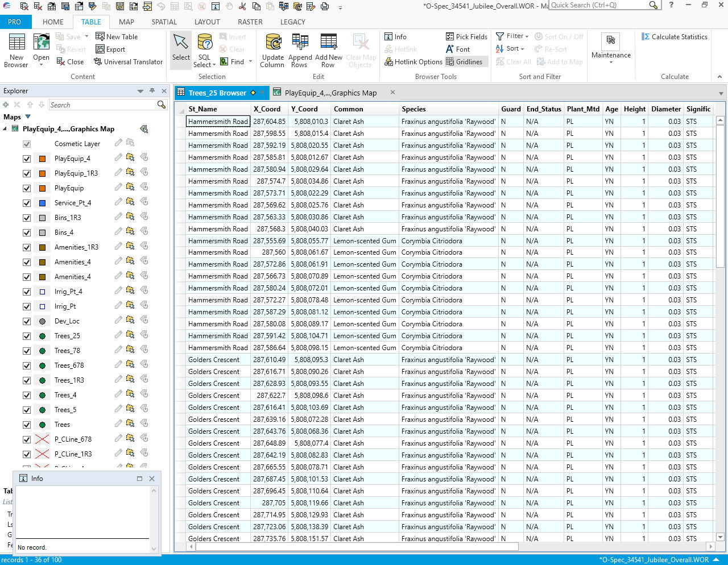The width and height of the screenshot is (728, 565).
Task: Click the Species column header
Action: [x=448, y=109]
